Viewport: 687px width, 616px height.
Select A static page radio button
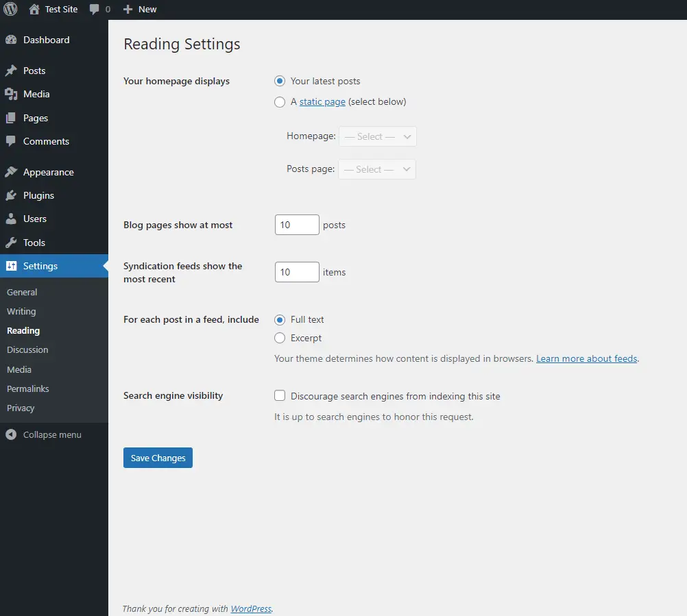280,102
